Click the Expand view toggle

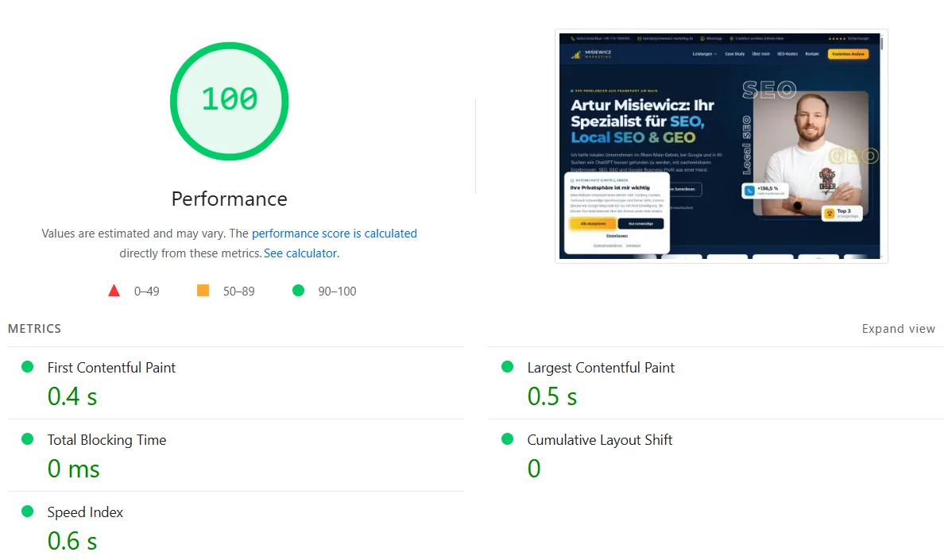click(x=898, y=329)
